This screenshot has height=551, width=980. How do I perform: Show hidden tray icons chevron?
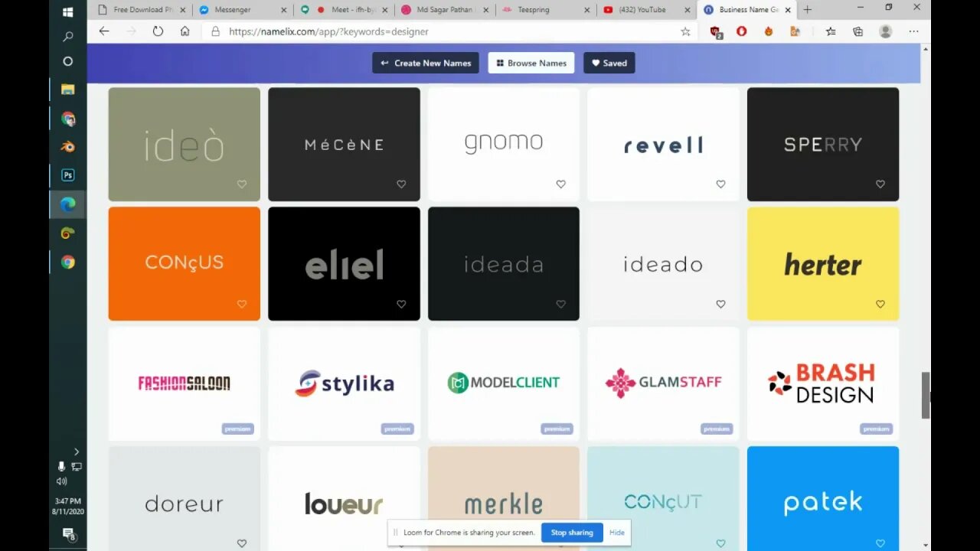tap(77, 452)
